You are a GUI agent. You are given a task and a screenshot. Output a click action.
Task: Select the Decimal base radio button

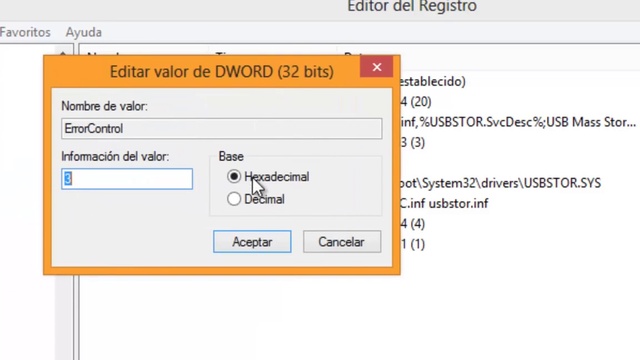[x=234, y=199]
